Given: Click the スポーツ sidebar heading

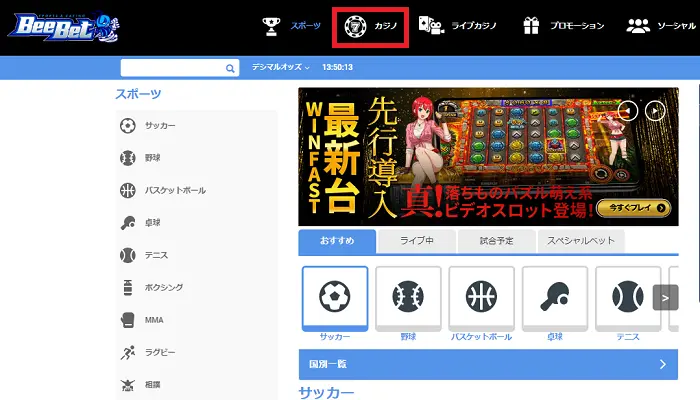Looking at the screenshot, I should pyautogui.click(x=138, y=94).
